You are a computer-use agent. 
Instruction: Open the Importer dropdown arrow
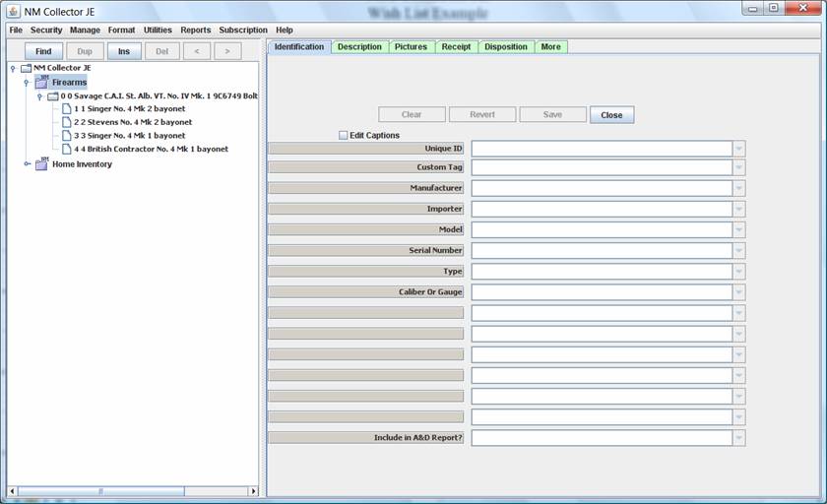[x=739, y=210]
